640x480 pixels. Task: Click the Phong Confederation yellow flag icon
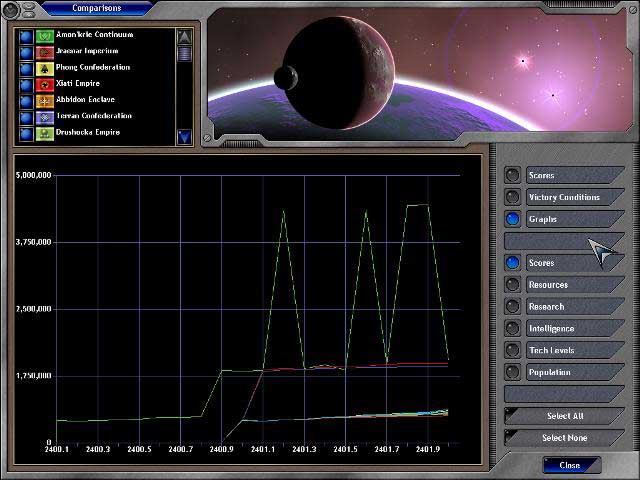tap(45, 68)
